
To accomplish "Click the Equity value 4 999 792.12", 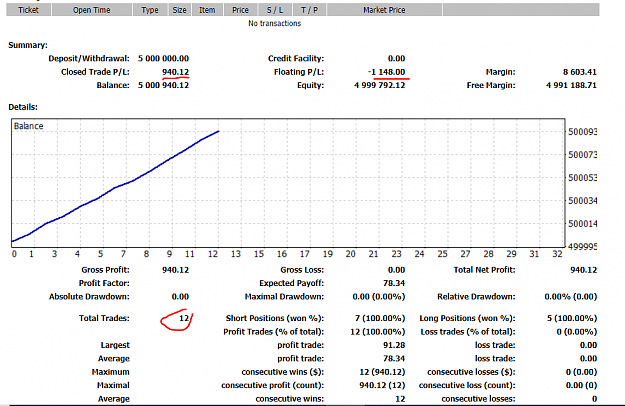I will tap(379, 85).
